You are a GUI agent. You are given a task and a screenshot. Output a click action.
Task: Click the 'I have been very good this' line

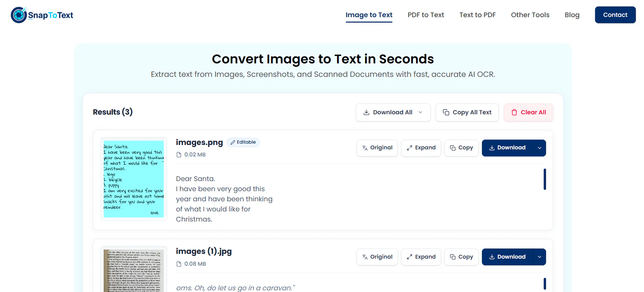[220, 189]
